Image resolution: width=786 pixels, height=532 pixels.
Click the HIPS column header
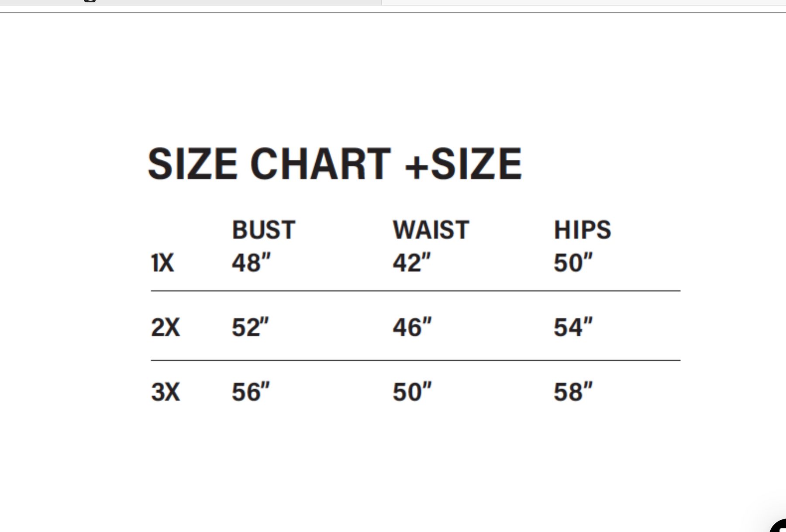pyautogui.click(x=583, y=230)
